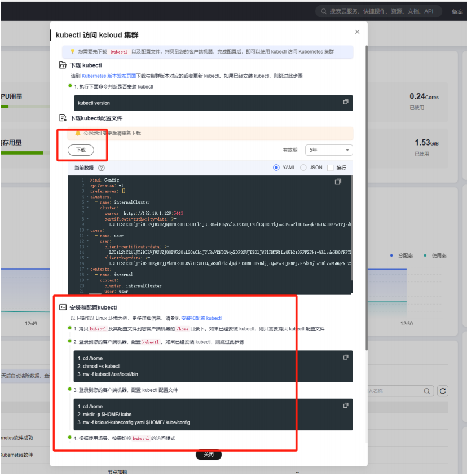Select the JSON format radio button
Screen dimensions: 467x476
[303, 168]
